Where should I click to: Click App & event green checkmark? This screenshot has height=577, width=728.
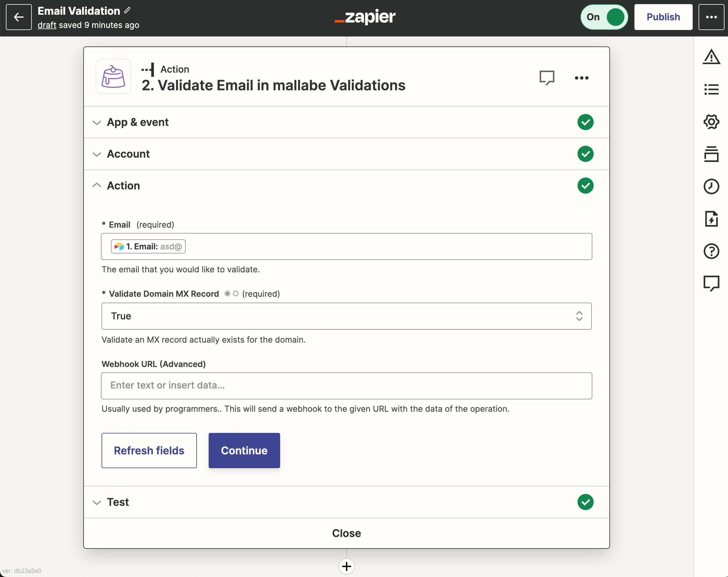(x=585, y=122)
